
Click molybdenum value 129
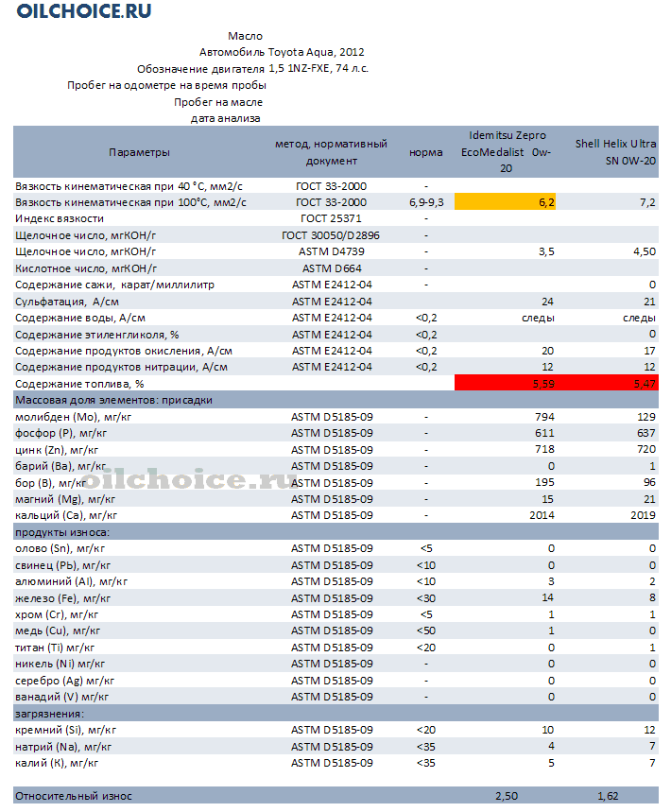[x=646, y=417]
